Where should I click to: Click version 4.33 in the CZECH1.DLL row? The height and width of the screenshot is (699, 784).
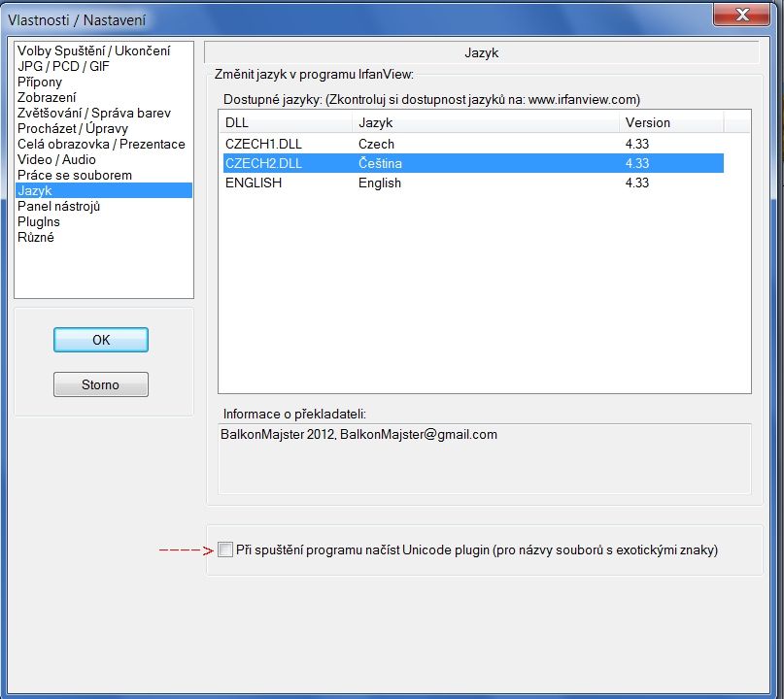point(637,144)
